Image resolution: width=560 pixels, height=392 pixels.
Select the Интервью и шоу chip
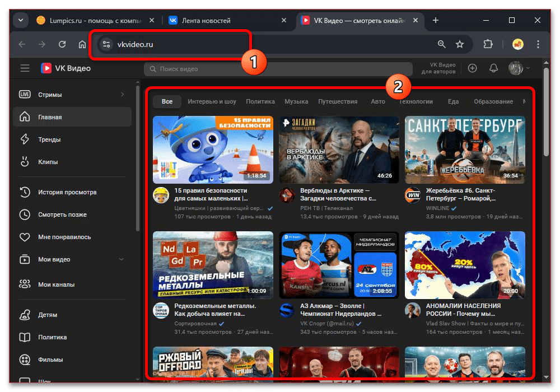pyautogui.click(x=212, y=101)
